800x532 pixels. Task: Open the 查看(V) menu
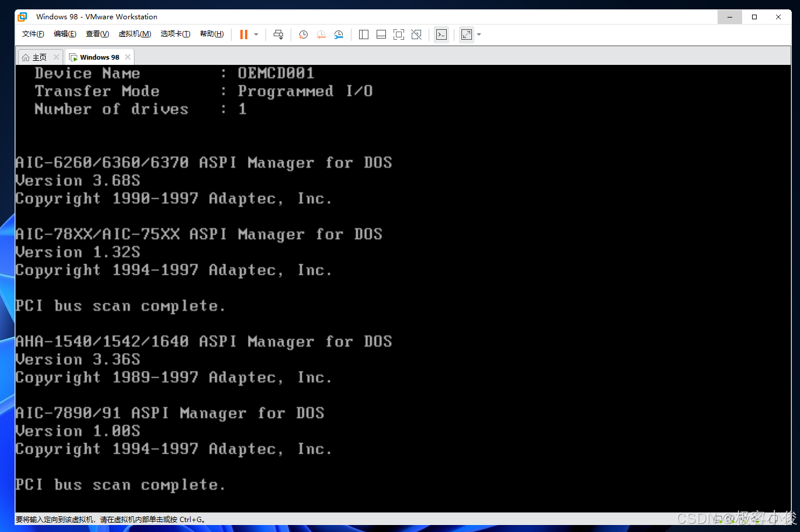tap(97, 34)
